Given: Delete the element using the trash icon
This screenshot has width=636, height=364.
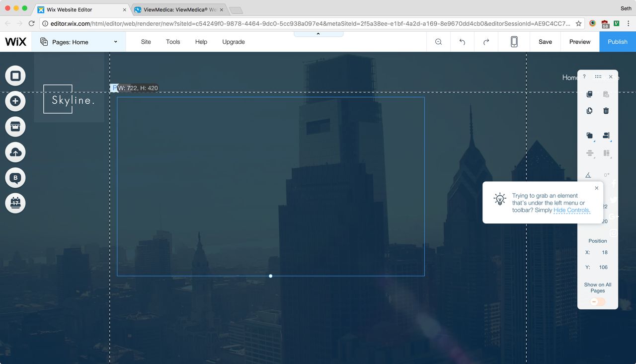Looking at the screenshot, I should click(606, 111).
